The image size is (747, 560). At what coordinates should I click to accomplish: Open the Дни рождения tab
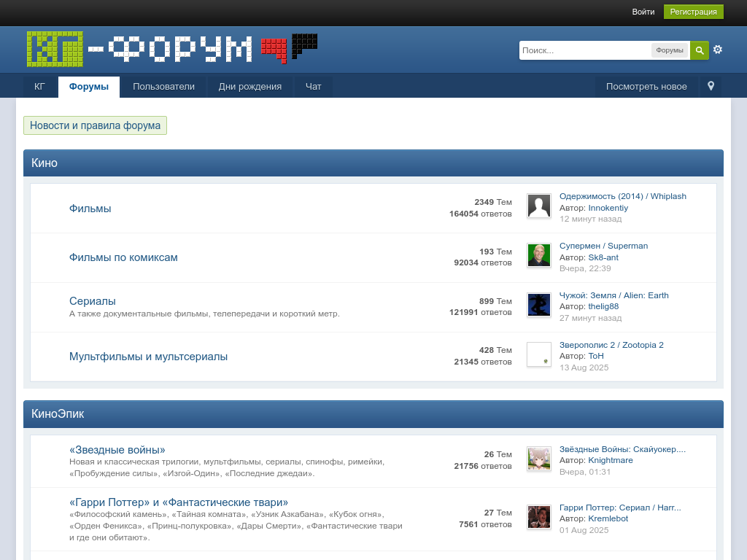[249, 87]
